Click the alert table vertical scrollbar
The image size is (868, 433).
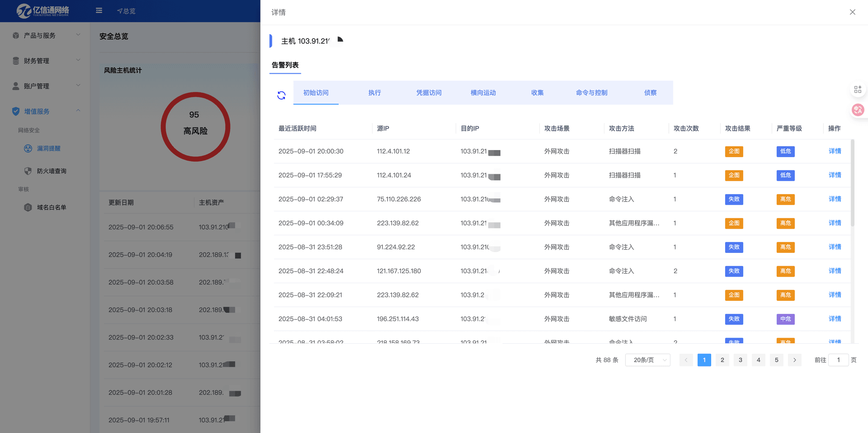852,183
